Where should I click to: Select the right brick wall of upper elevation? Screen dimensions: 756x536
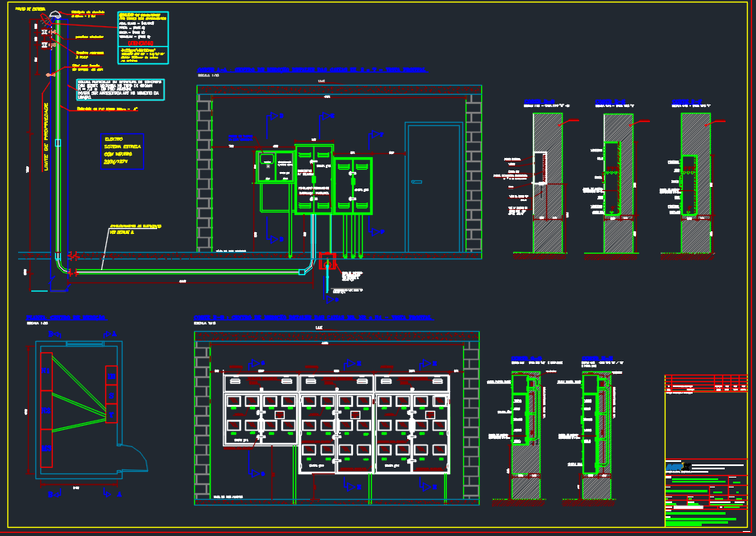[x=473, y=173]
